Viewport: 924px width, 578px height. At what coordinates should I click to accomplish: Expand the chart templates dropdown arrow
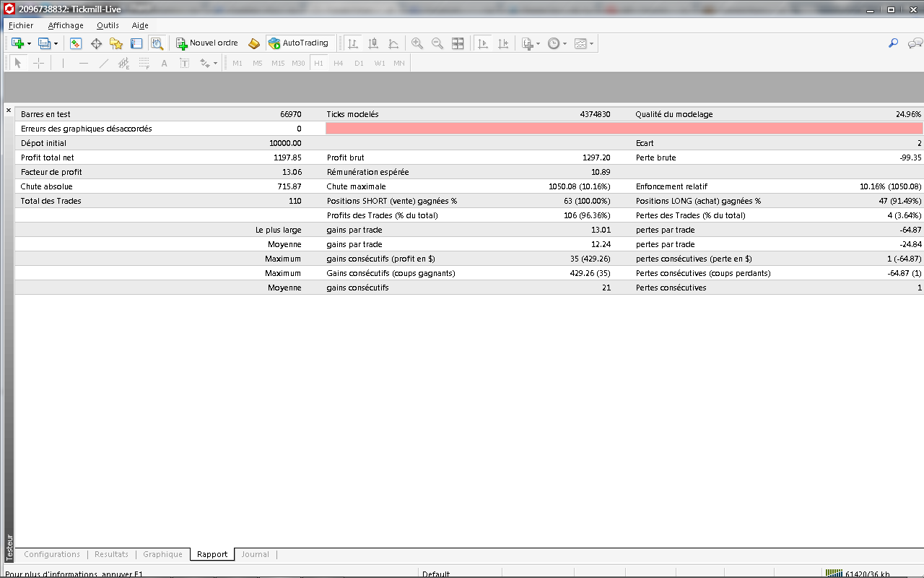click(x=592, y=44)
